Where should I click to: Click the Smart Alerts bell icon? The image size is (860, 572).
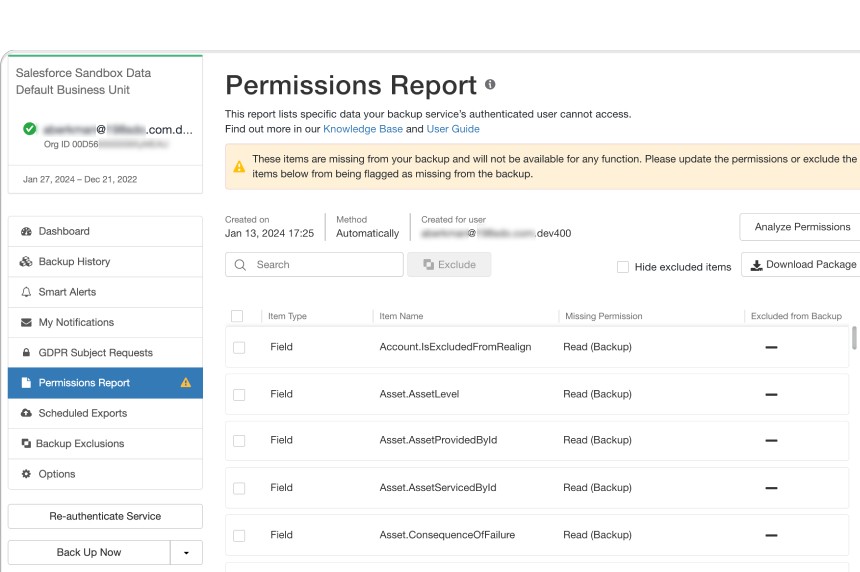[26, 292]
